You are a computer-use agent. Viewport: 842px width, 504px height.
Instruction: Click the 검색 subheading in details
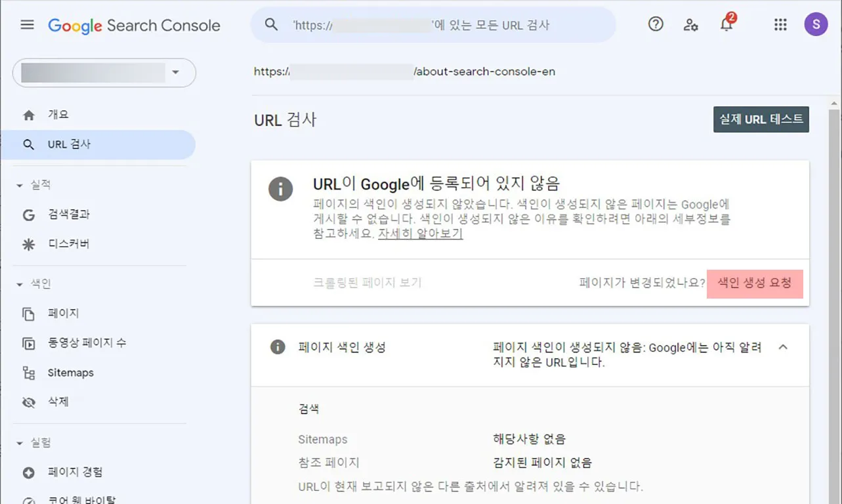click(308, 409)
